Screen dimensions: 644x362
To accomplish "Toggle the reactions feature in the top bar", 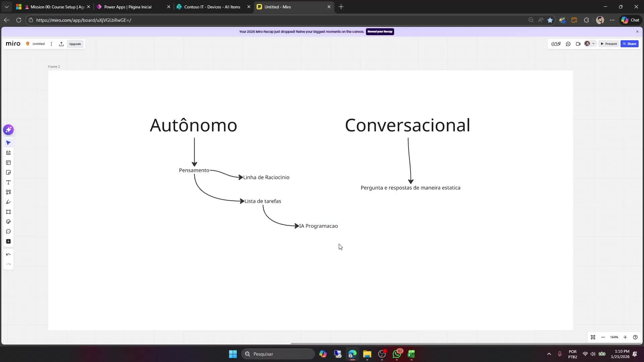I will 556,44.
